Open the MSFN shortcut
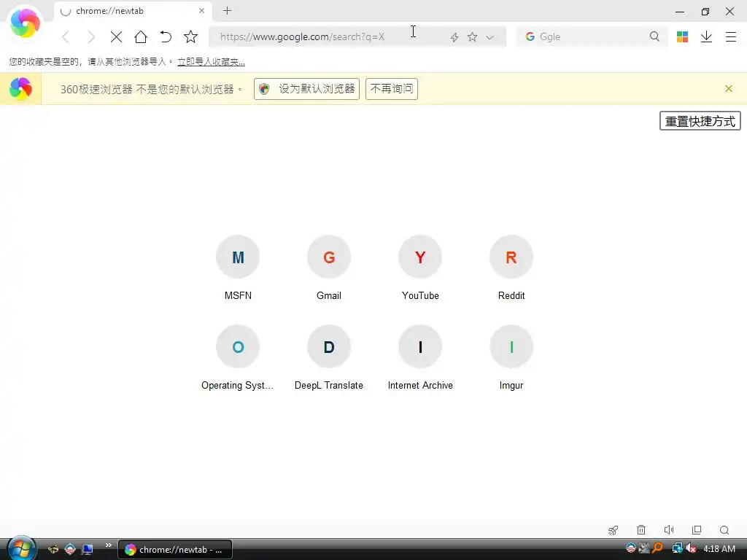 click(x=238, y=268)
